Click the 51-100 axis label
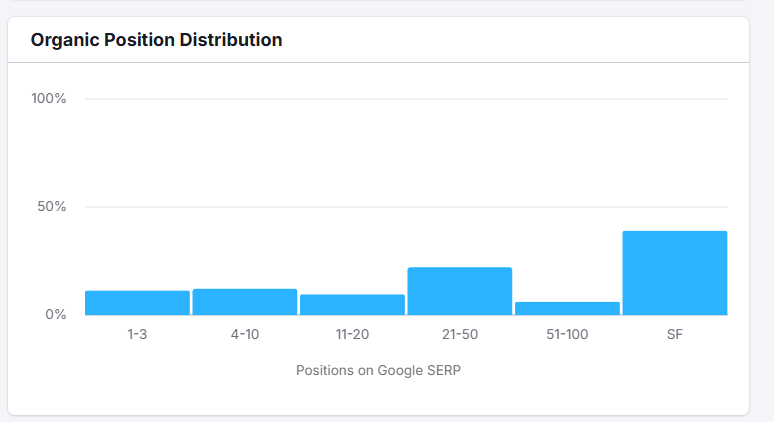The width and height of the screenshot is (774, 422). [x=567, y=335]
